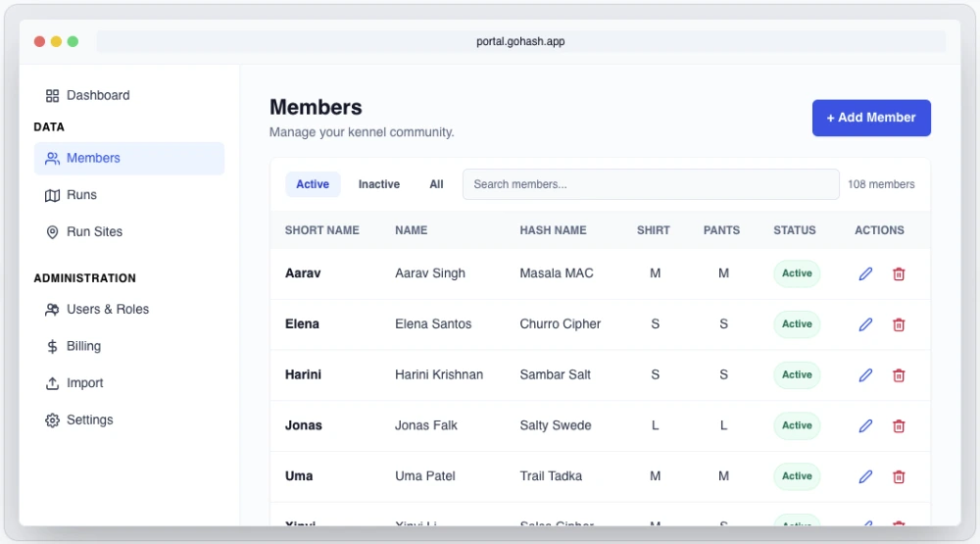
Task: Click the portal.gohash.app address bar
Action: coord(520,42)
